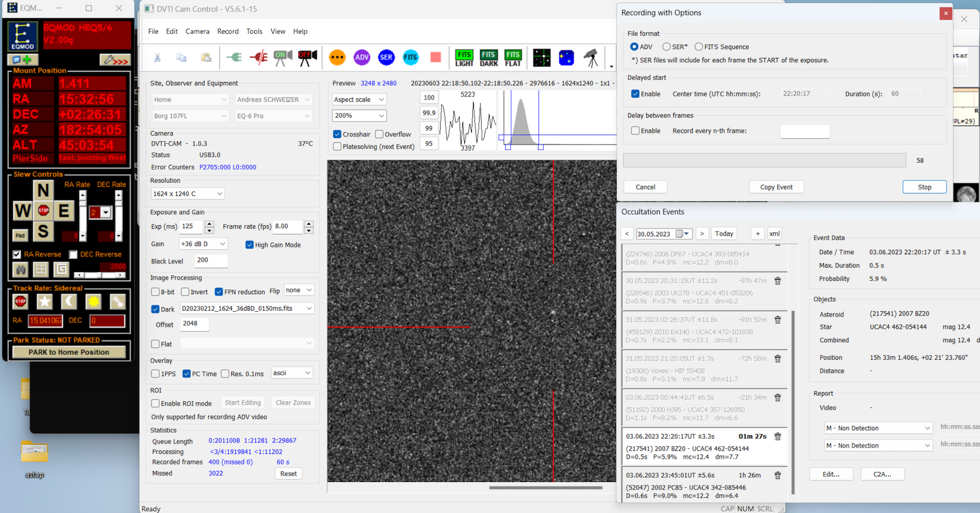Open the Gain dropdown

[203, 244]
